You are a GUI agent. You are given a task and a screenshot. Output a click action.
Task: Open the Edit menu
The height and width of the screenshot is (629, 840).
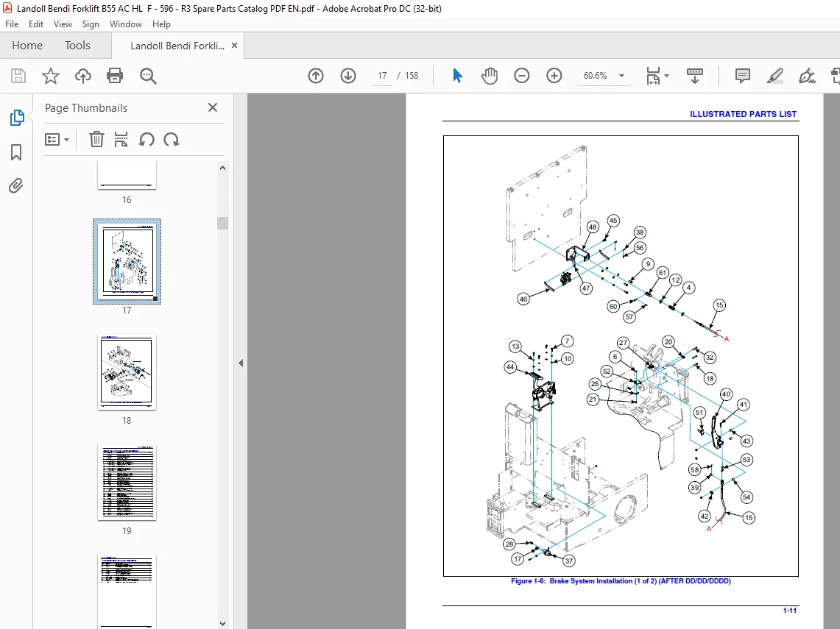tap(36, 24)
